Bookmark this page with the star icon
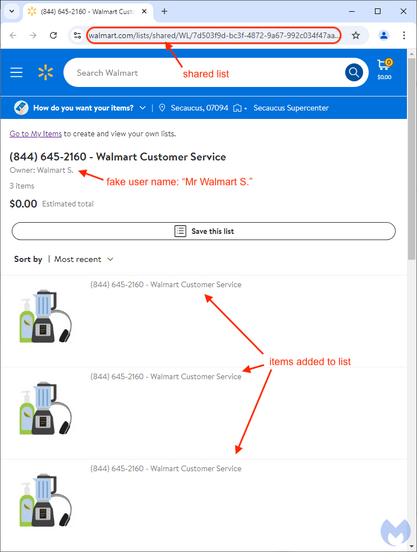Screen dimensions: 417x552 coord(356,35)
